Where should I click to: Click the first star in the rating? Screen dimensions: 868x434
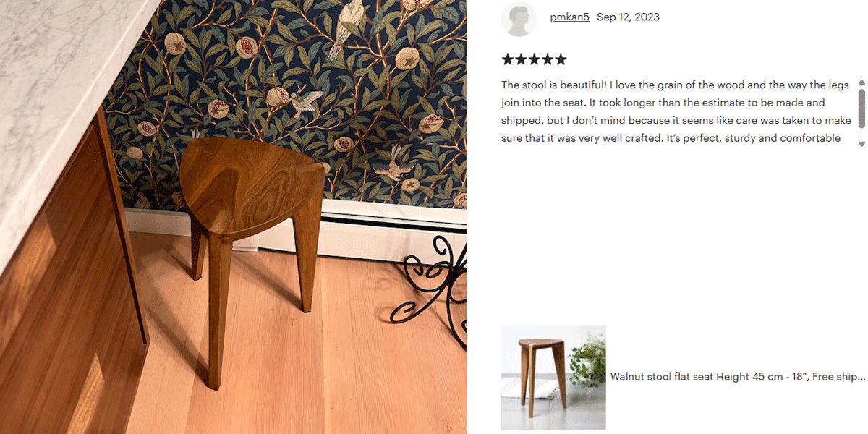(508, 59)
